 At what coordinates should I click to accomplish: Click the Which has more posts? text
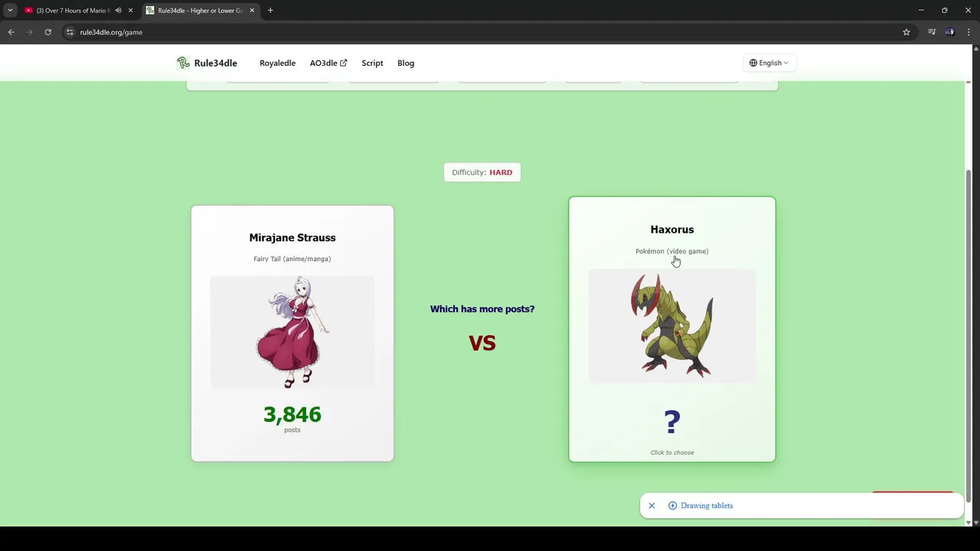482,309
